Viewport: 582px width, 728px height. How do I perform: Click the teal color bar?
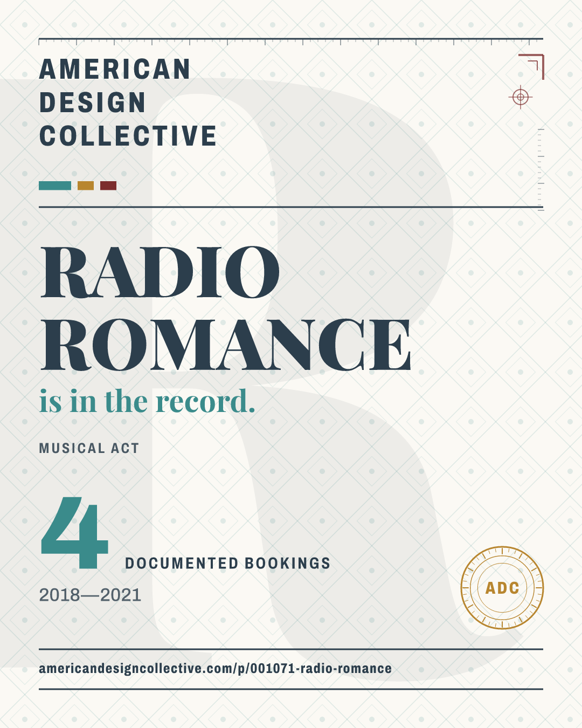click(55, 186)
